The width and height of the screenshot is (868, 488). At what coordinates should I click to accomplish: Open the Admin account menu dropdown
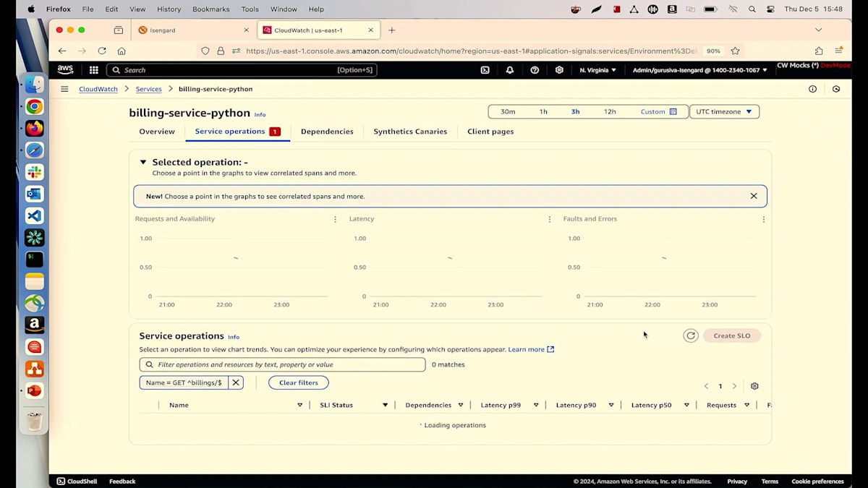point(700,70)
